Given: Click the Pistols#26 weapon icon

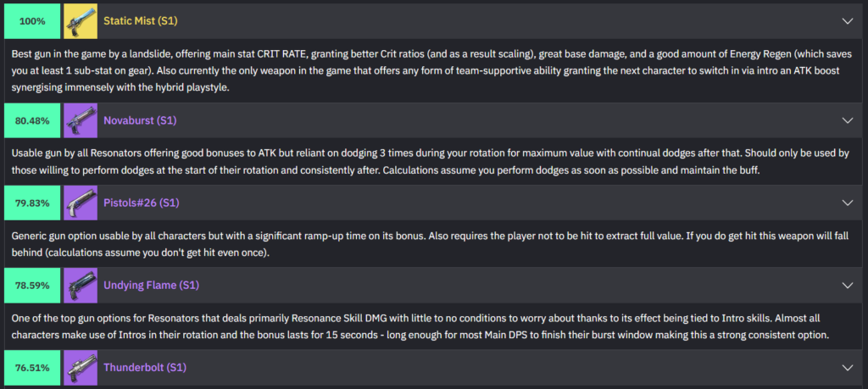Looking at the screenshot, I should tap(81, 203).
